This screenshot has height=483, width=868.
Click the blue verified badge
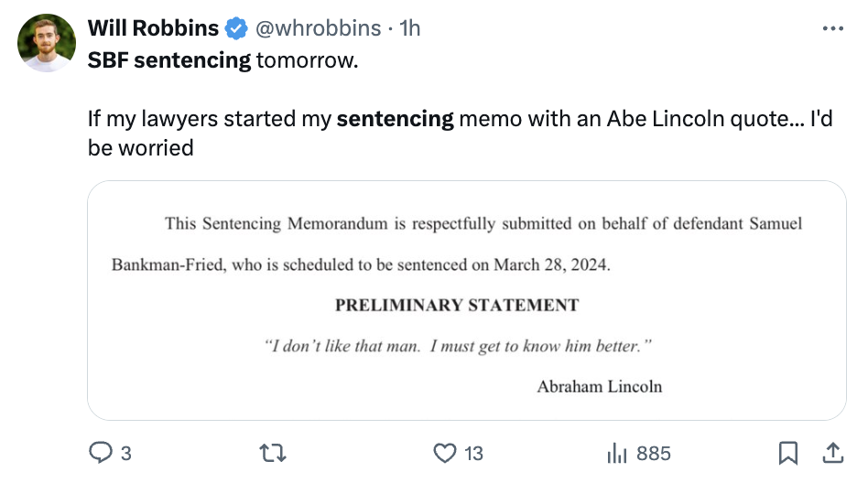pyautogui.click(x=236, y=28)
